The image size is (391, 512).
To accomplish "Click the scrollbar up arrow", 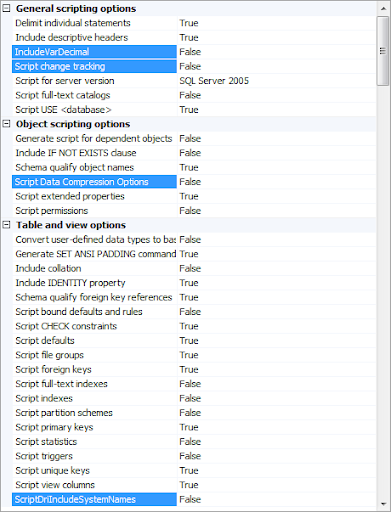I will [383, 9].
